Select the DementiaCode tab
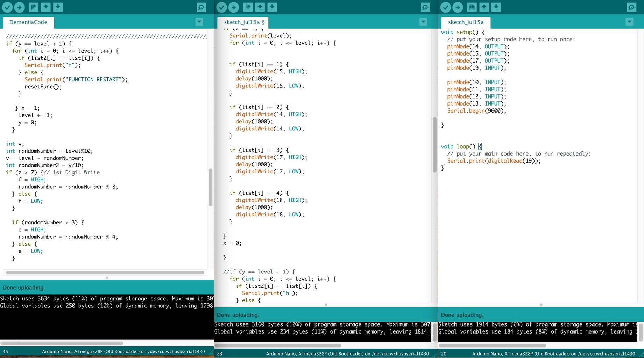 [28, 22]
